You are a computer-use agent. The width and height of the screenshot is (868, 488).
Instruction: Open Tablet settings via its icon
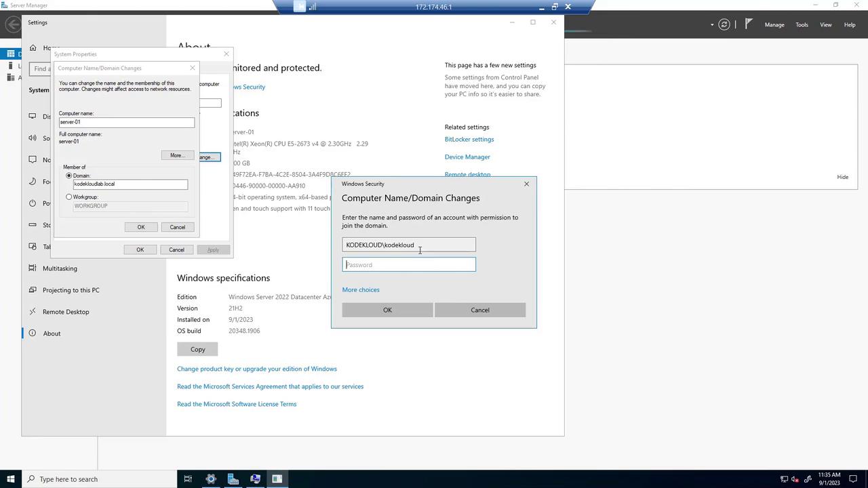(33, 246)
